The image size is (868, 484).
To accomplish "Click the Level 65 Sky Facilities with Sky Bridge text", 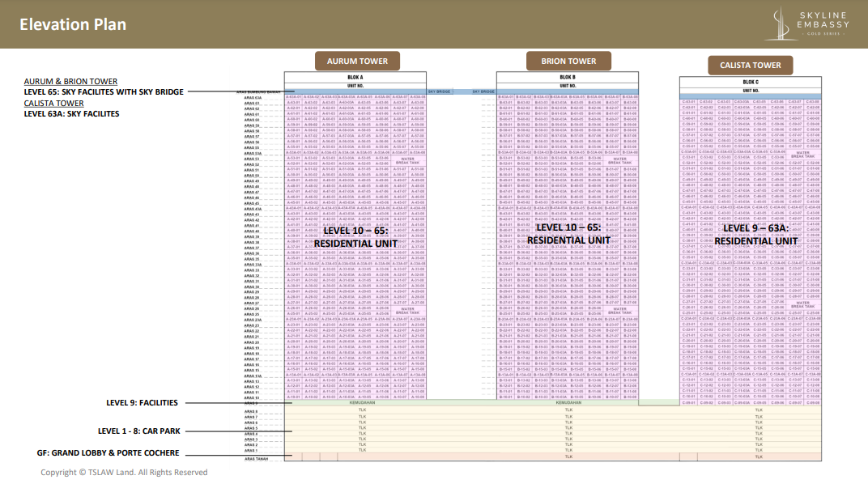I will point(104,92).
